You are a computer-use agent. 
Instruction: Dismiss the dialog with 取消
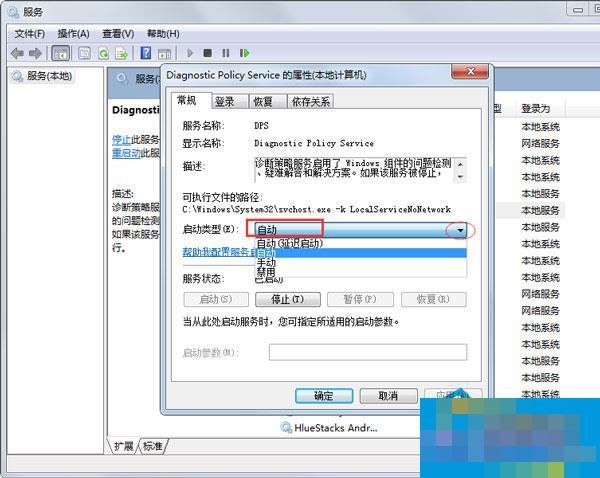coord(388,396)
